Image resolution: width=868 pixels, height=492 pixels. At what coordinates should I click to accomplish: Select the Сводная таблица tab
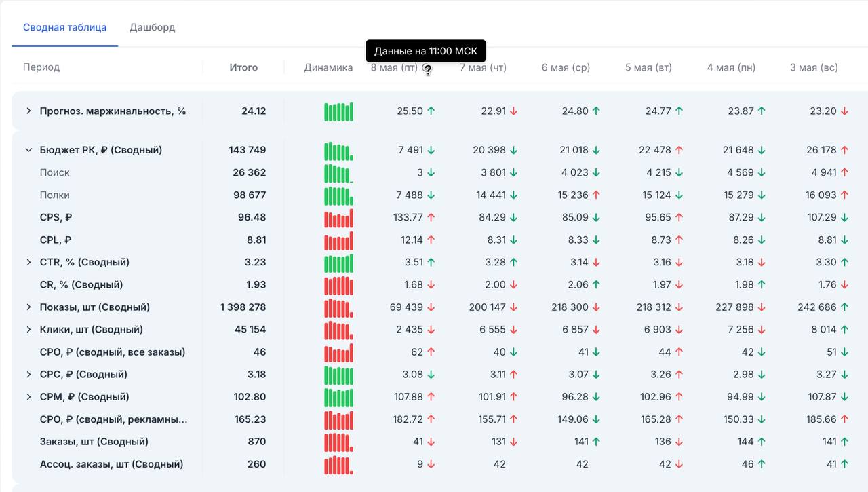64,27
